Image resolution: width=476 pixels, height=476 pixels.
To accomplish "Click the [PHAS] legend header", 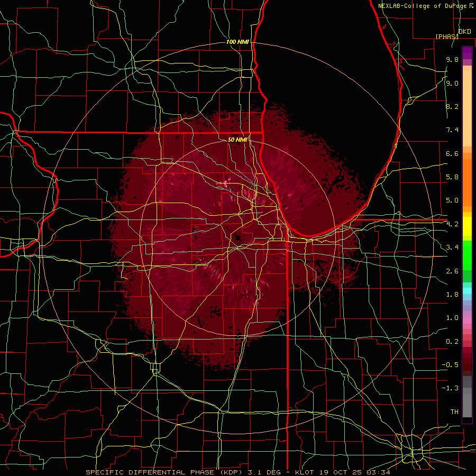I will pyautogui.click(x=447, y=36).
